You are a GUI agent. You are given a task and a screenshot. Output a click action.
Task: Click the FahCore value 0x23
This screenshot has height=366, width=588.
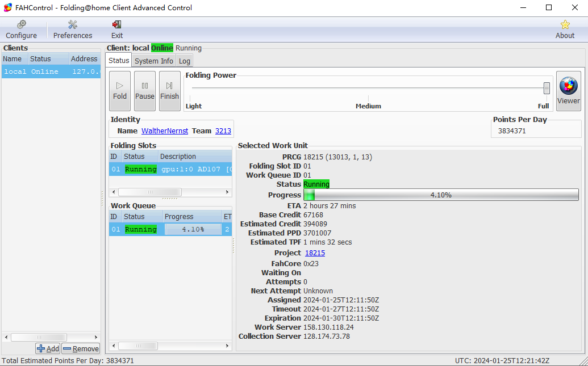[311, 264]
